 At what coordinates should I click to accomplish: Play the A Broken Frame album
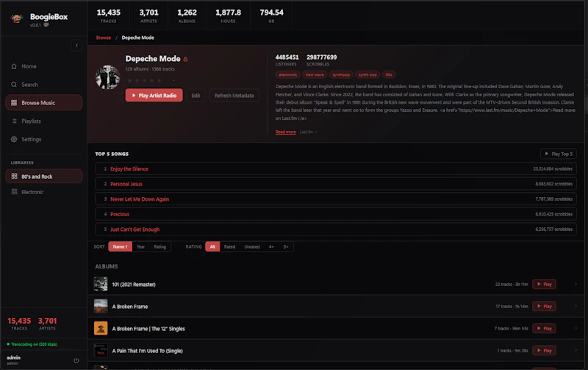[544, 306]
